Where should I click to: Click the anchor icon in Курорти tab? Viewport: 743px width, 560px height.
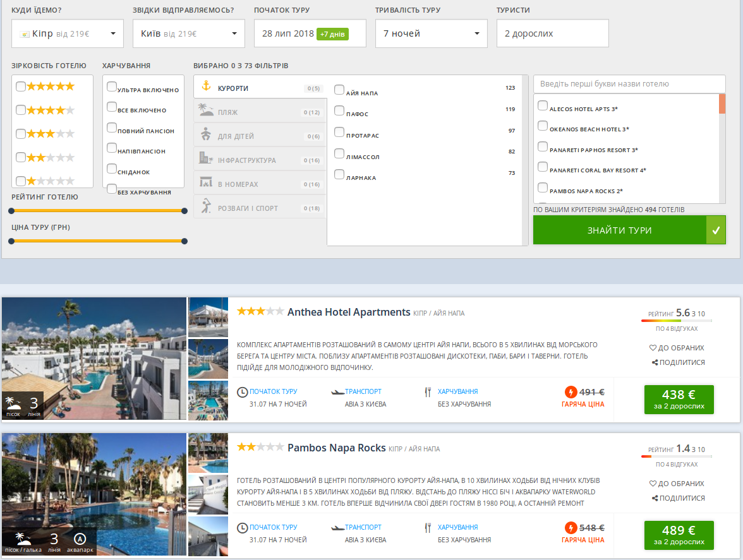[205, 86]
